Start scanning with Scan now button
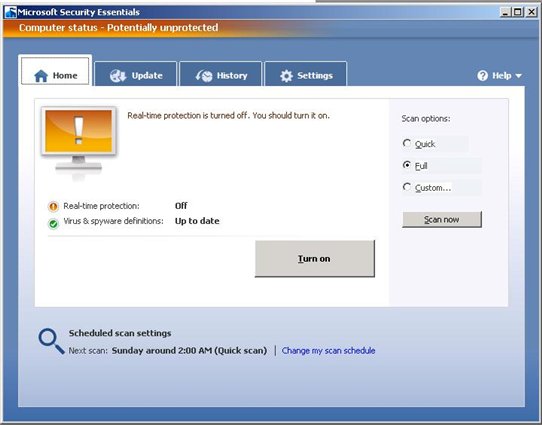The image size is (542, 425). tap(442, 219)
